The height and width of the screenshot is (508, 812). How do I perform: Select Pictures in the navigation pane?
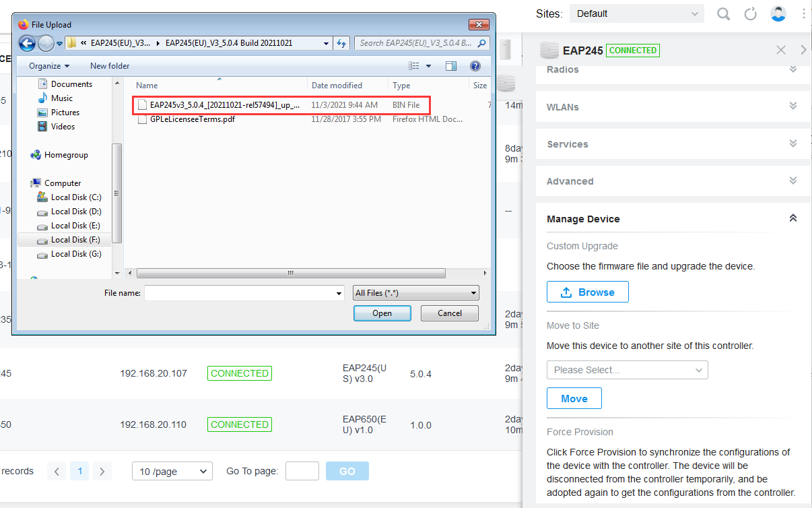tap(59, 113)
